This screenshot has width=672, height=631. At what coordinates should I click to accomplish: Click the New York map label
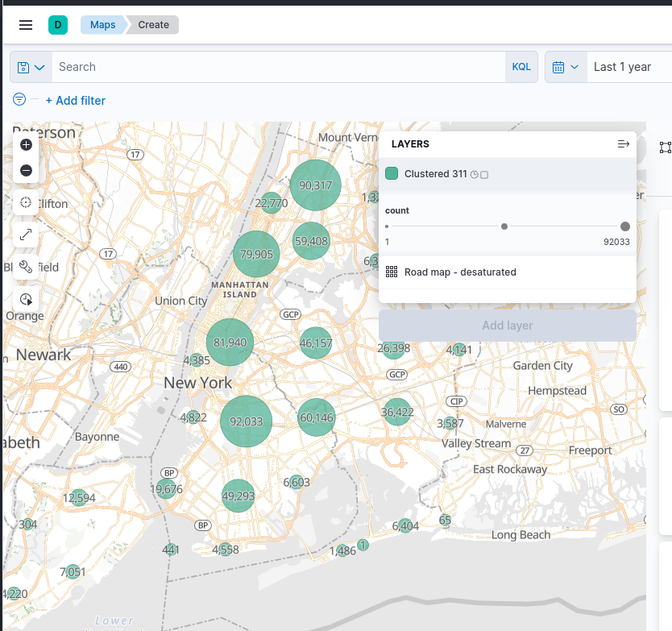198,383
